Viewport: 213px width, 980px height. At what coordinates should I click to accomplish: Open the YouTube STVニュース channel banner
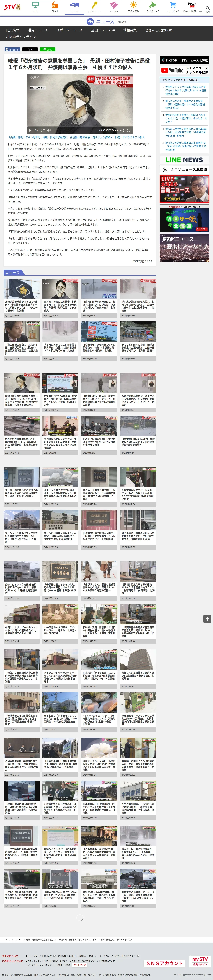[184, 70]
